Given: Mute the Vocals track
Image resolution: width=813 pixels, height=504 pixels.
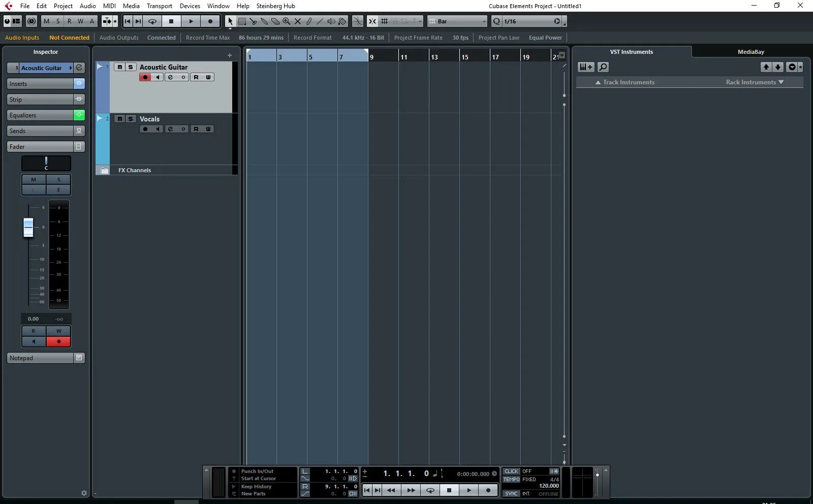Looking at the screenshot, I should coord(119,119).
